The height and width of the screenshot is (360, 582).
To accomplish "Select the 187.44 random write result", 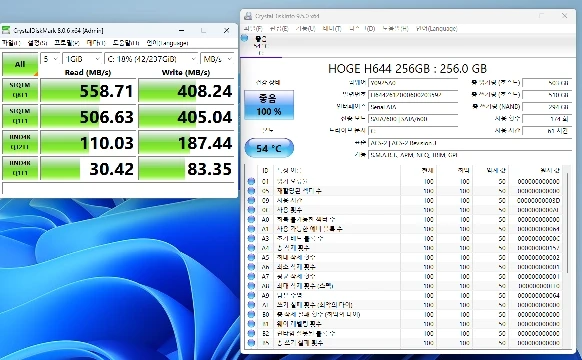I will (187, 142).
